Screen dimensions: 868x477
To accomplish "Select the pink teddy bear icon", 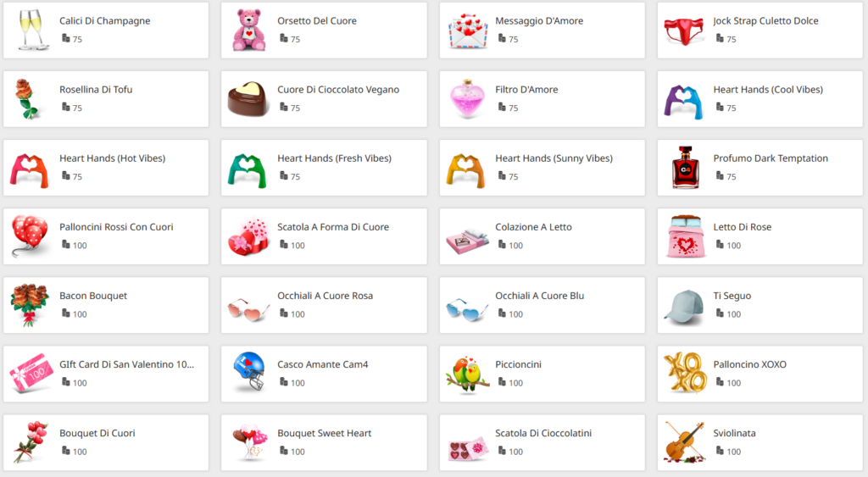I will coord(248,30).
